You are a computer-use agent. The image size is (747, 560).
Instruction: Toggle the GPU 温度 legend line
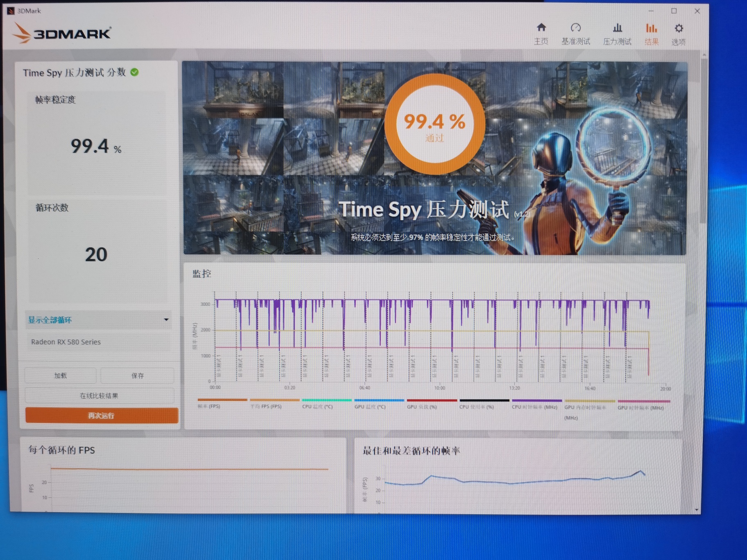point(379,400)
